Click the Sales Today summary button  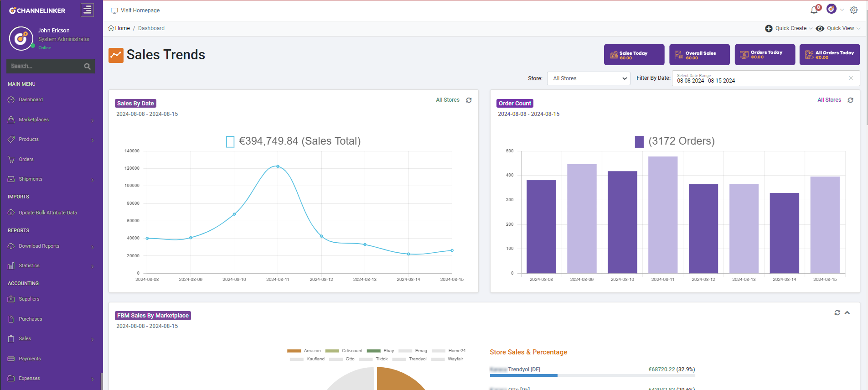point(634,55)
